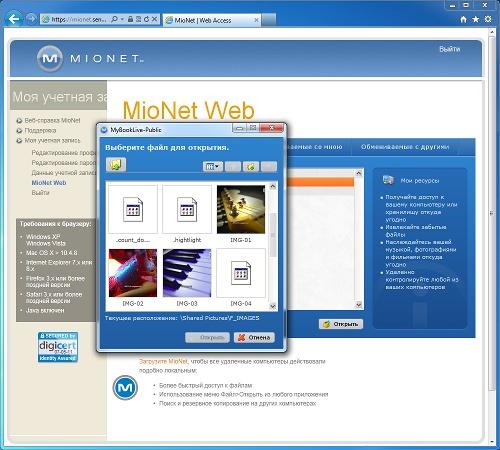Create new folder with dialog folder icon
Image resolution: width=500 pixels, height=450 pixels.
tap(251, 166)
